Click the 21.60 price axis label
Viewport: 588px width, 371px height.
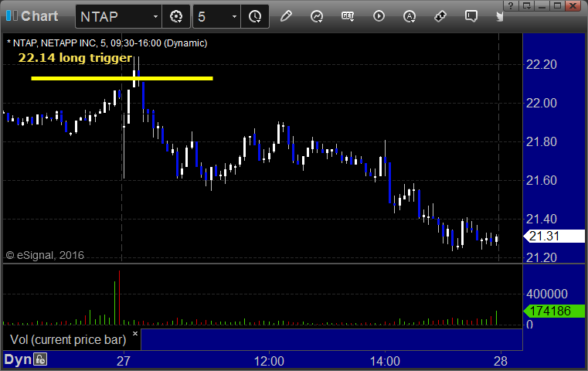542,180
